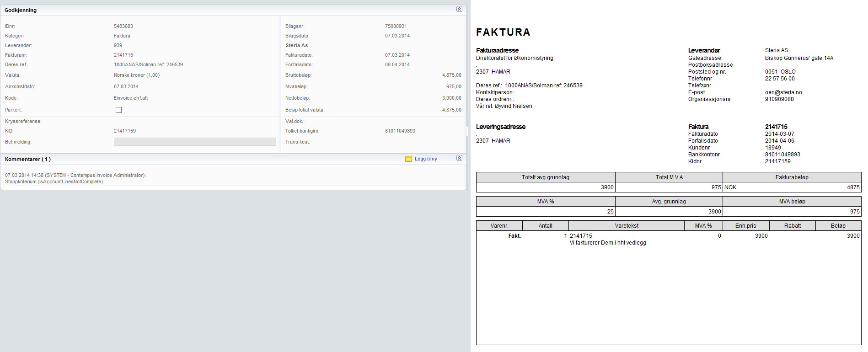The width and height of the screenshot is (868, 352).
Task: Click the Antall column header
Action: (x=545, y=226)
